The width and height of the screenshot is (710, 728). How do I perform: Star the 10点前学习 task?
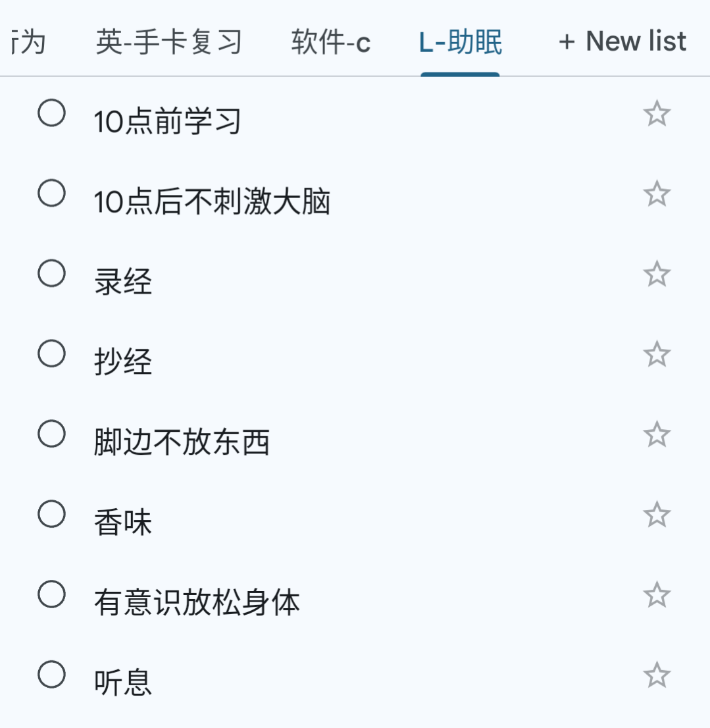657,113
